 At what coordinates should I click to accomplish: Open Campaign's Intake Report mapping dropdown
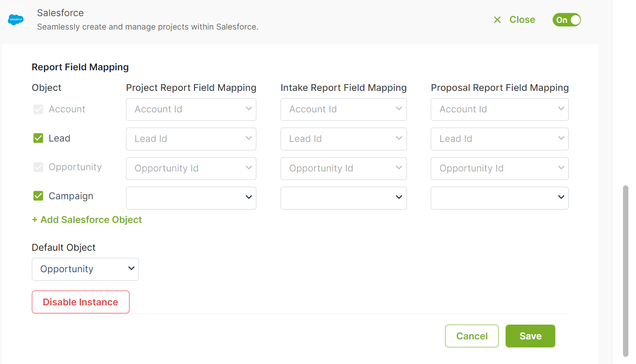tap(344, 198)
